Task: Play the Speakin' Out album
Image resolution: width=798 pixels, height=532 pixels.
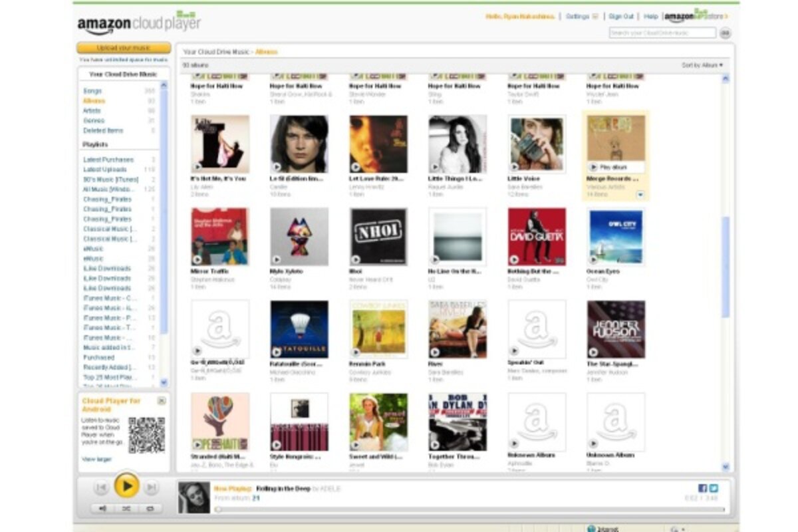Action: pyautogui.click(x=514, y=352)
